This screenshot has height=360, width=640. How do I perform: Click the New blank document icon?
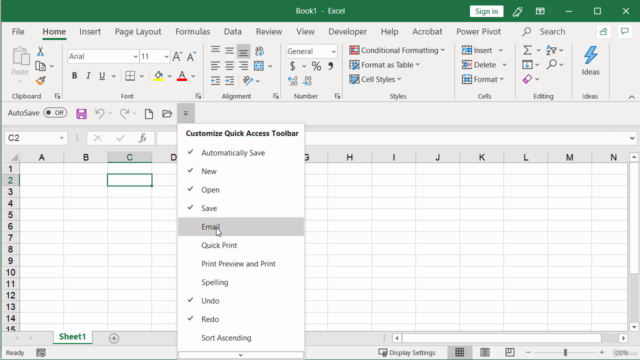tap(149, 113)
